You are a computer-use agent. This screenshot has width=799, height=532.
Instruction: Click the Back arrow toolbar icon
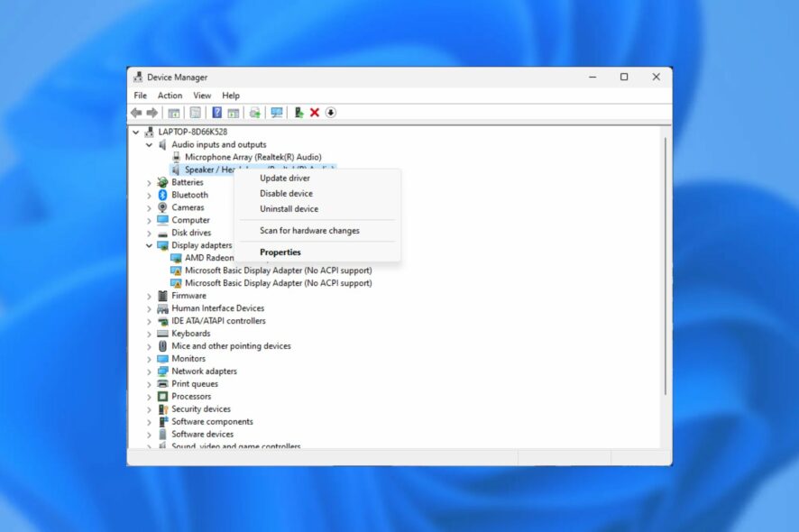point(136,113)
